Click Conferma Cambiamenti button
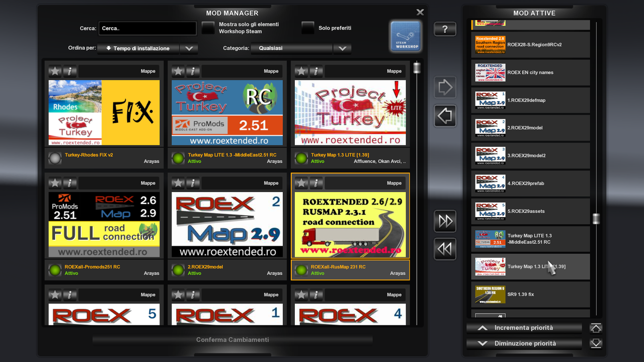The height and width of the screenshot is (362, 644). 232,340
